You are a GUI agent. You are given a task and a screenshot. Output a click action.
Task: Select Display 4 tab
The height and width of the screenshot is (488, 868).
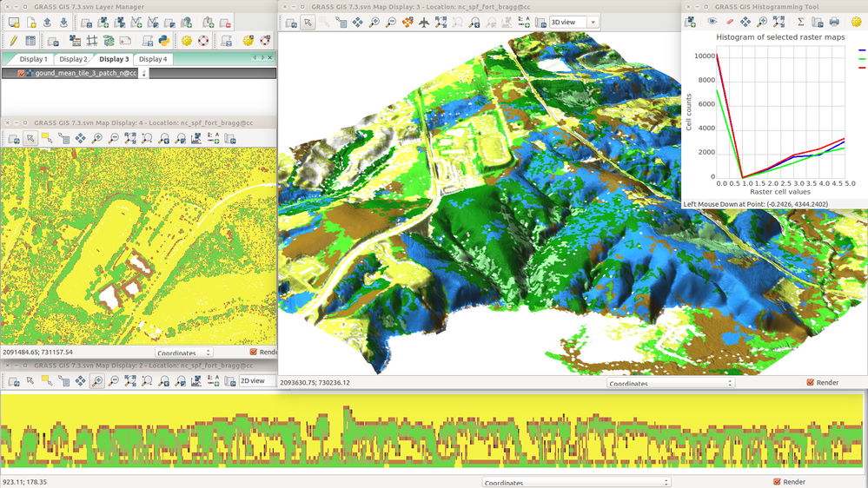pos(153,59)
